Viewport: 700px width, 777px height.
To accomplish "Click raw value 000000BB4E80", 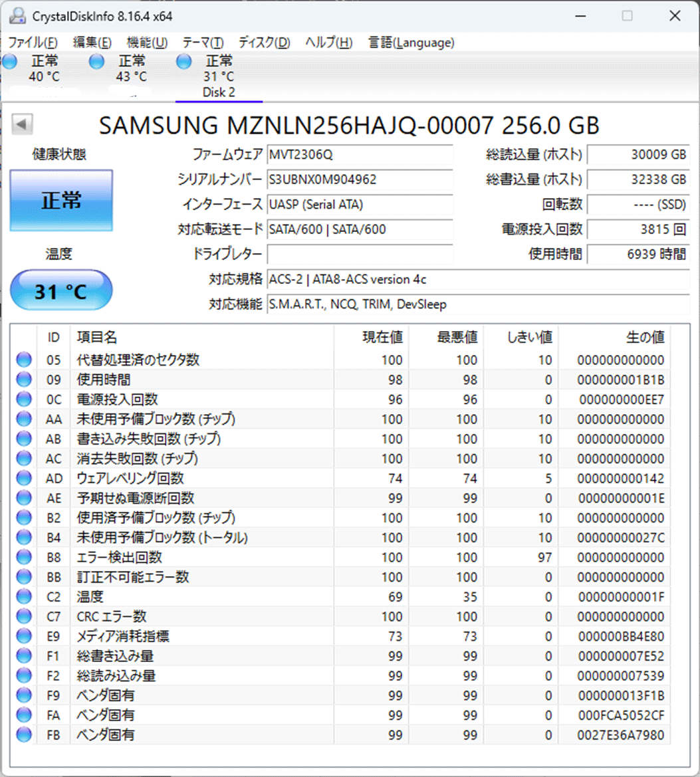I will pyautogui.click(x=621, y=636).
